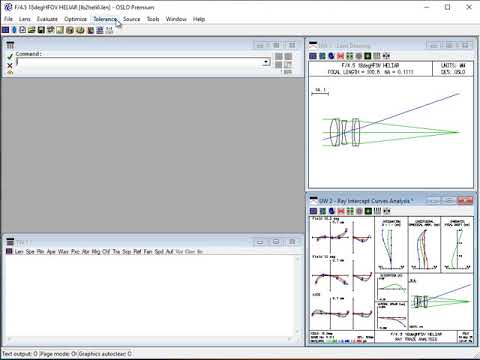Click the last main toolbar icon

[x=109, y=30]
